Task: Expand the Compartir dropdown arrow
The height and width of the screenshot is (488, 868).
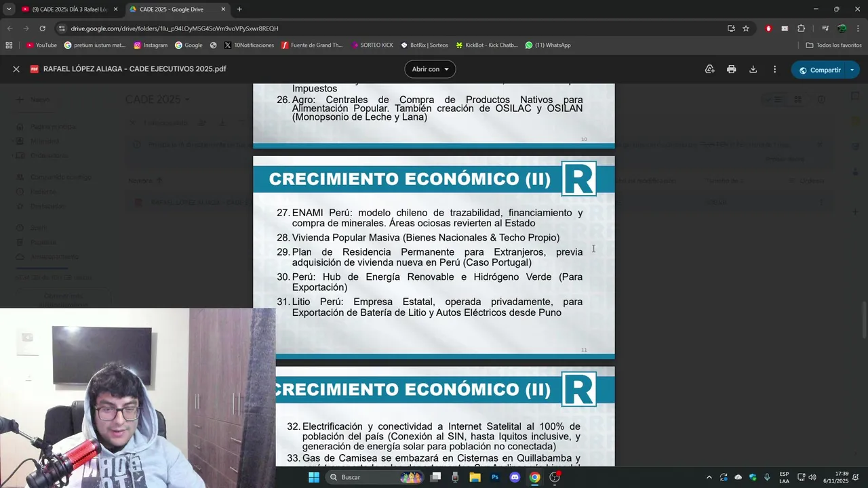Action: click(x=852, y=70)
